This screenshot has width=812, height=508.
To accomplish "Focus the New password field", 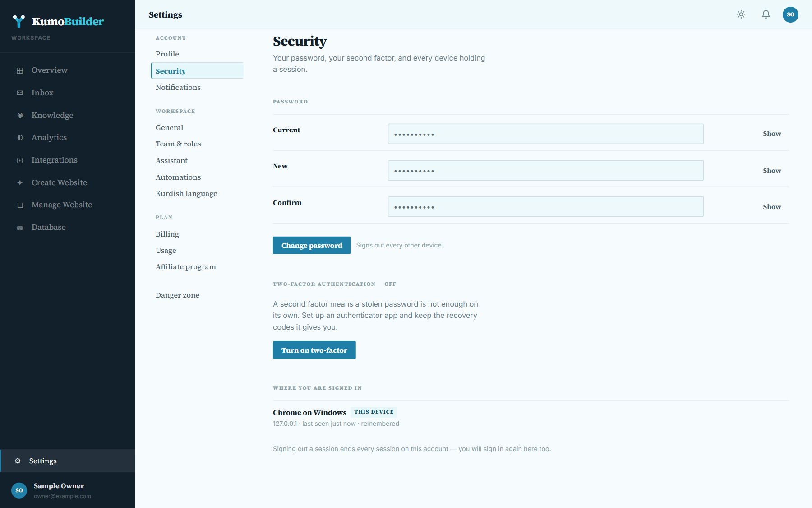I will pyautogui.click(x=545, y=171).
